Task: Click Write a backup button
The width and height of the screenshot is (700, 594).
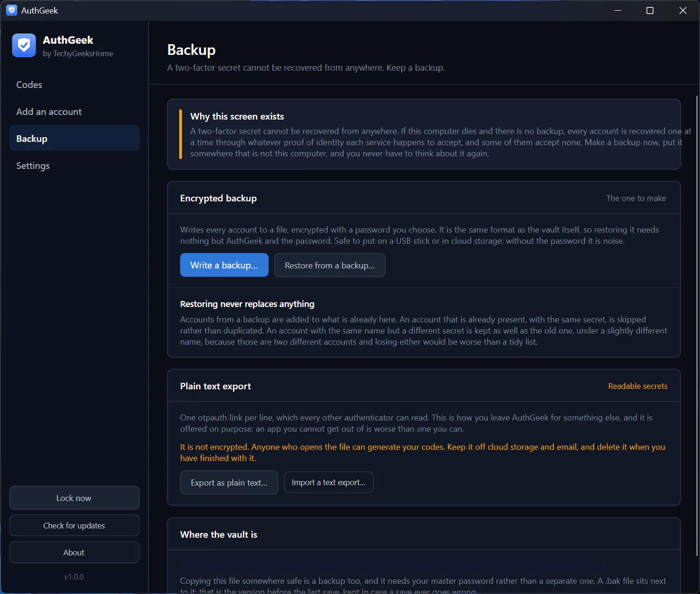Action: pyautogui.click(x=224, y=265)
